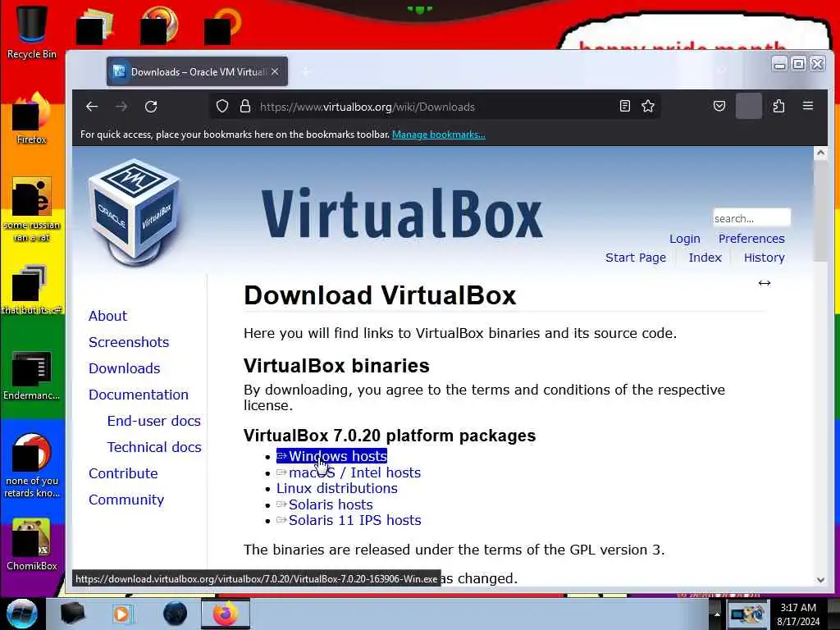840x630 pixels.
Task: Open the Firefox hamburger menu
Action: [808, 106]
